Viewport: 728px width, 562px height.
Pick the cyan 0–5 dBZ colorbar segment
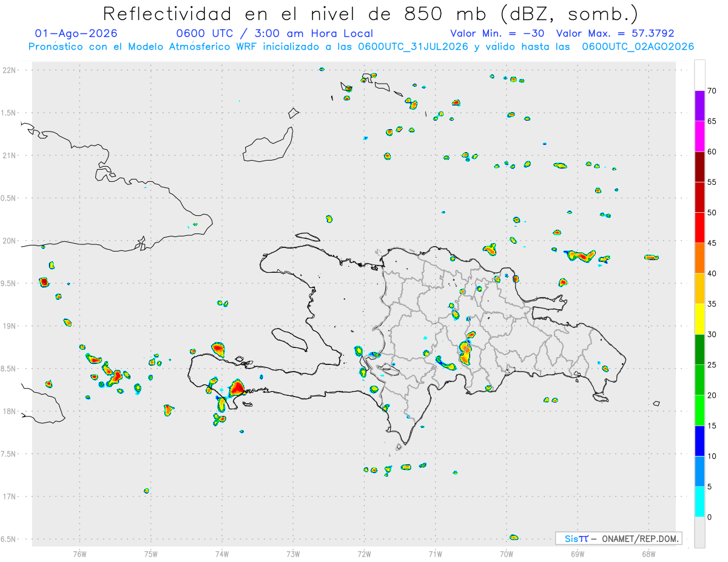click(x=699, y=502)
